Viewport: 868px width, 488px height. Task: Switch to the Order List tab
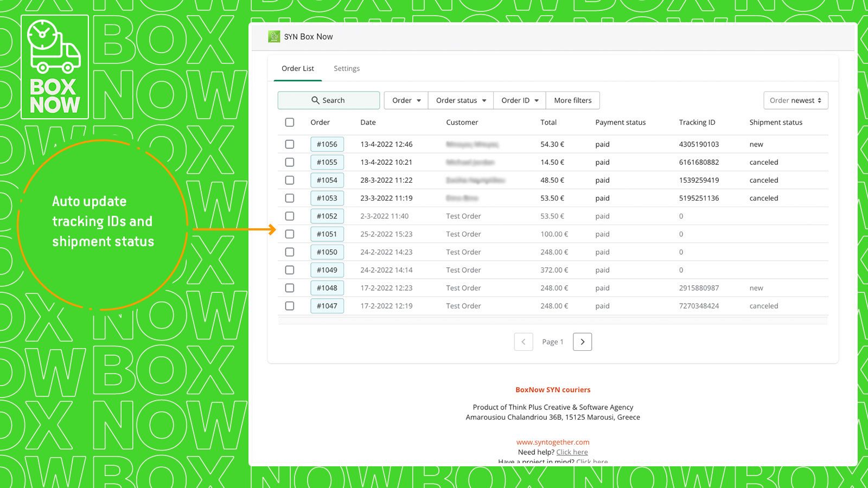point(298,68)
